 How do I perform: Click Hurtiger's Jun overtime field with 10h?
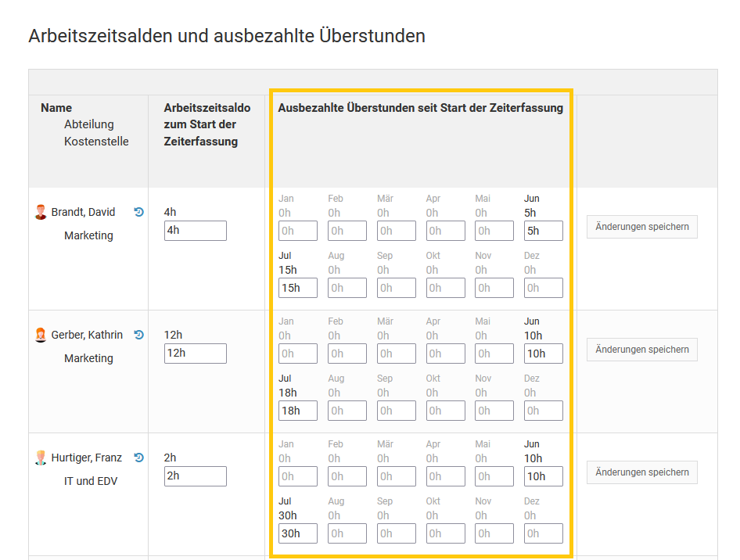tap(543, 476)
